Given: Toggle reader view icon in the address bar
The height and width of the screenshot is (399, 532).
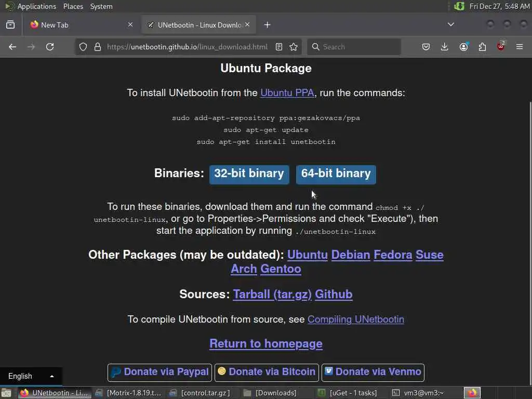Looking at the screenshot, I should (x=279, y=47).
